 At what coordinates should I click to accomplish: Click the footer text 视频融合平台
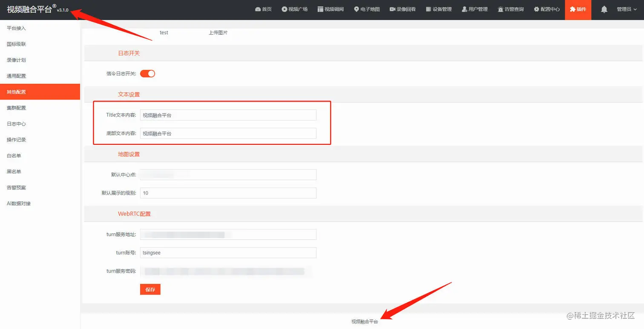point(365,322)
